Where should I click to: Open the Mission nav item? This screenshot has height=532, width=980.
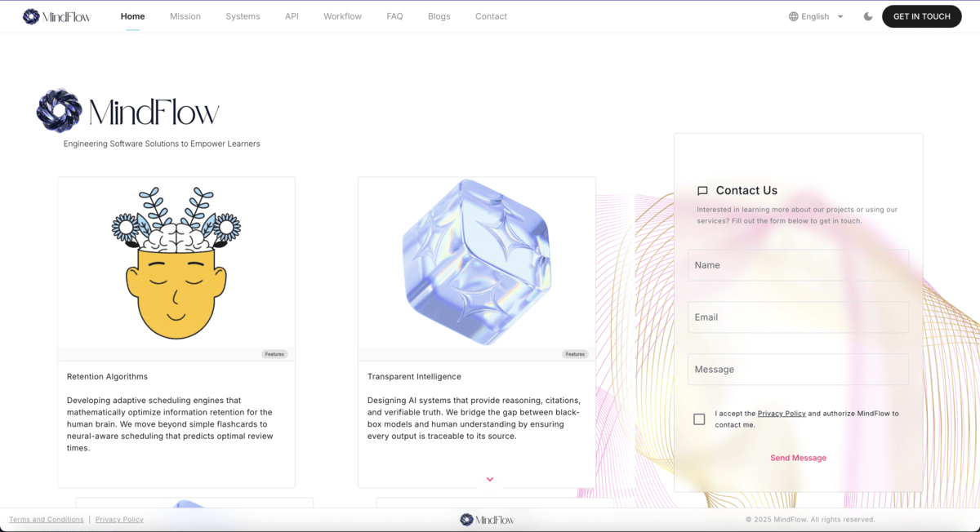tap(185, 16)
